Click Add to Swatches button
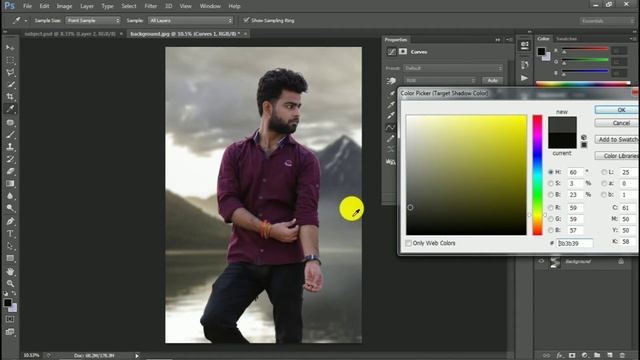This screenshot has width=640, height=360. click(617, 140)
